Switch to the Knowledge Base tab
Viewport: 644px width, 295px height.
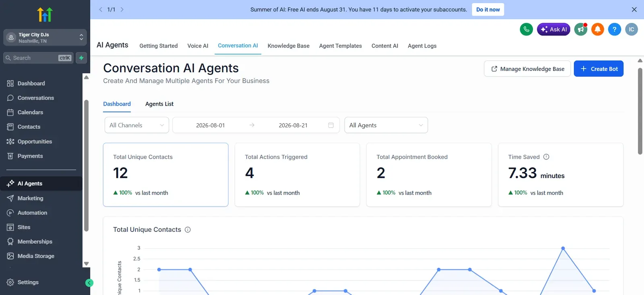[x=289, y=46]
